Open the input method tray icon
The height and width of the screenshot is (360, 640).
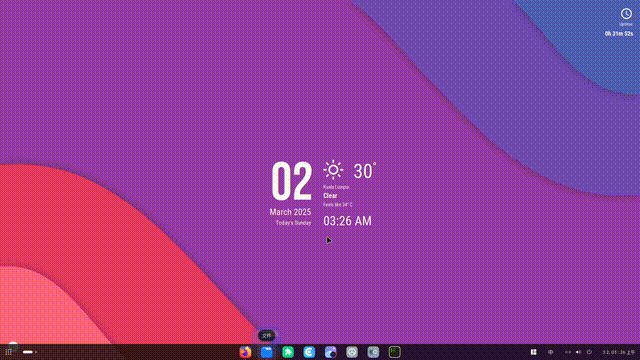[x=550, y=352]
